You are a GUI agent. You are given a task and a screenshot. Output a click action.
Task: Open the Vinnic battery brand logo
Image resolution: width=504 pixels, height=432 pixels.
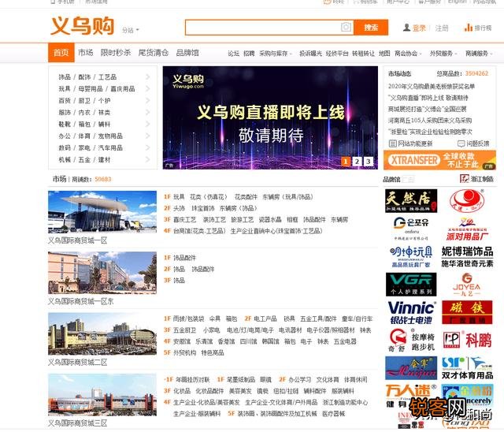click(412, 312)
